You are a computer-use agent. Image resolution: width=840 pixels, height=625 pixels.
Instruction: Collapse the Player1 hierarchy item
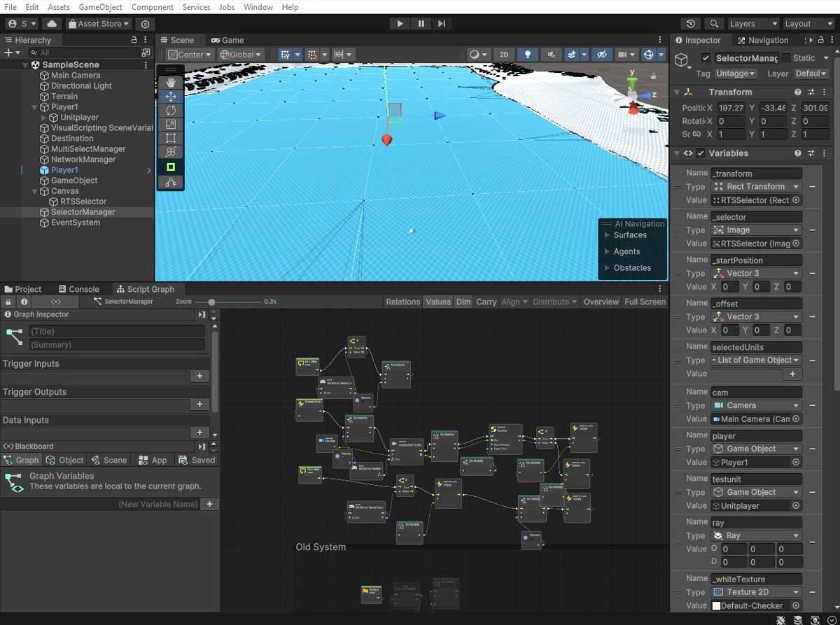point(35,107)
